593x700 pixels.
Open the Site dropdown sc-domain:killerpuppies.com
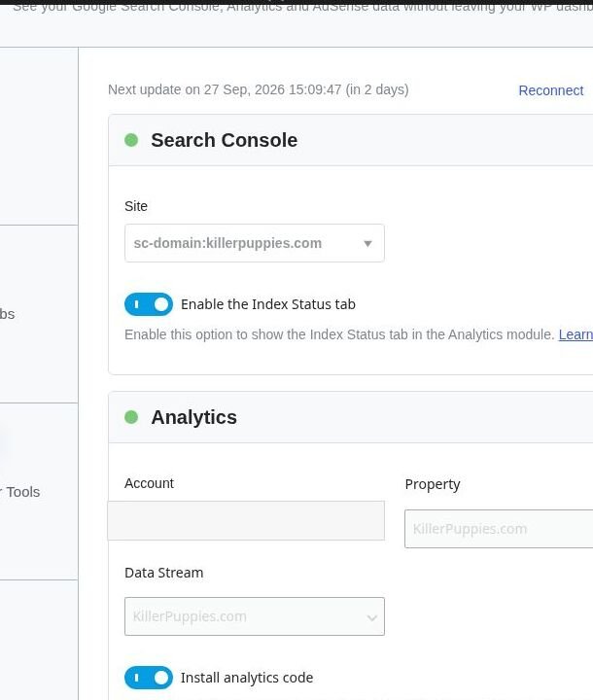255,243
